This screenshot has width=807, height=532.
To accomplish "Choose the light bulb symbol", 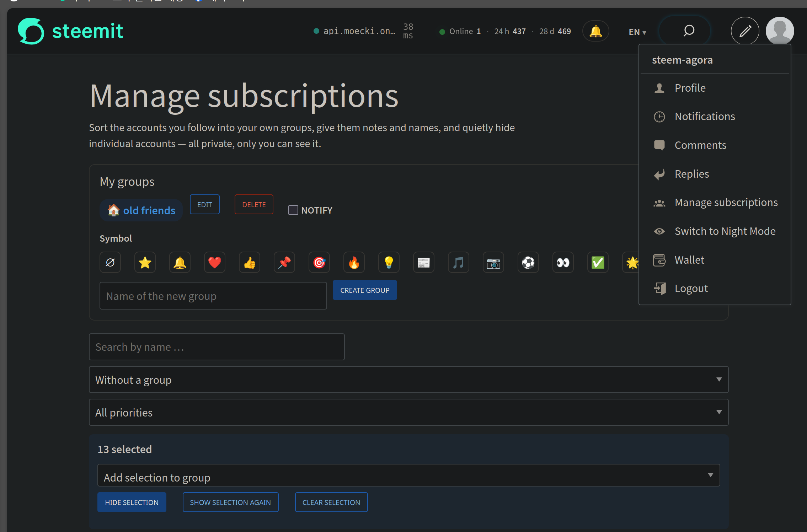I will [389, 263].
